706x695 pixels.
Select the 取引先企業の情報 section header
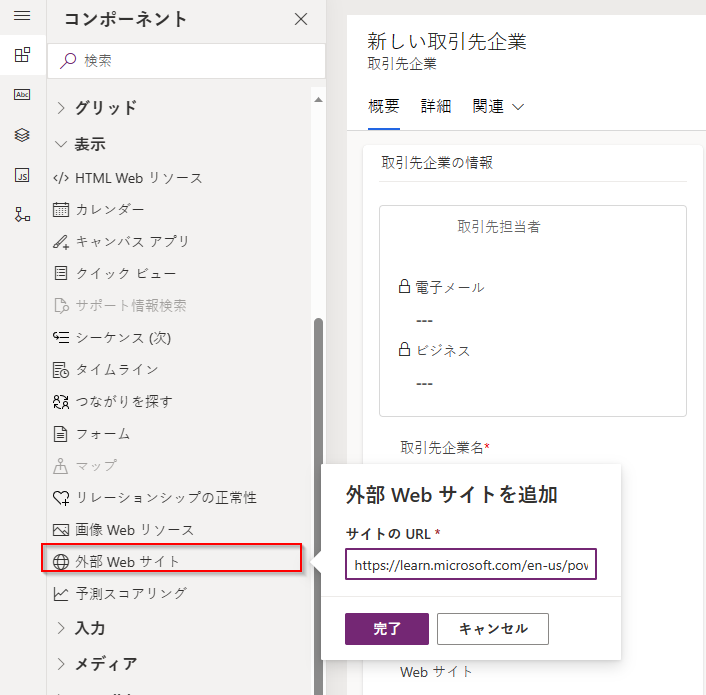pyautogui.click(x=437, y=163)
